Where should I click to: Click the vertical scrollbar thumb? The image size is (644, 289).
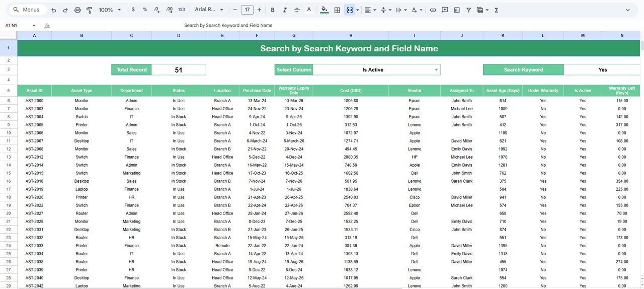pyautogui.click(x=642, y=45)
